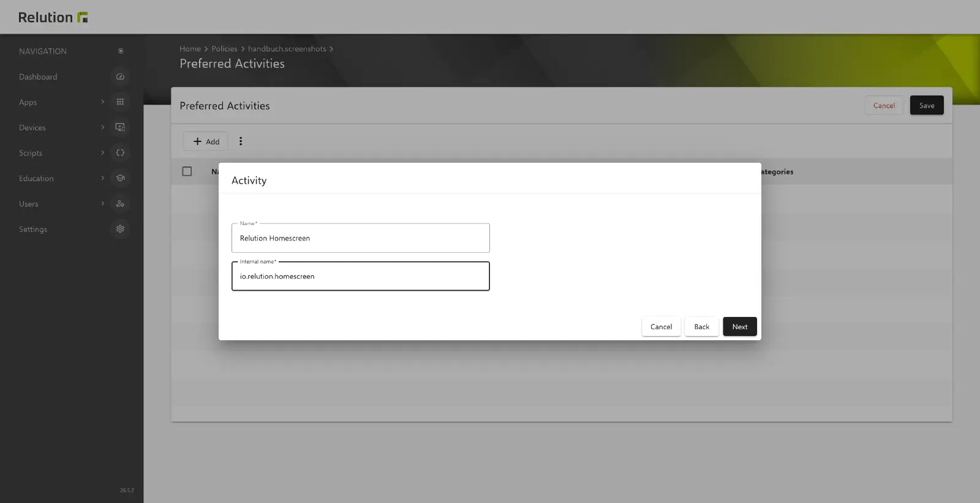The height and width of the screenshot is (503, 980).
Task: Click the Settings gear icon
Action: [120, 229]
